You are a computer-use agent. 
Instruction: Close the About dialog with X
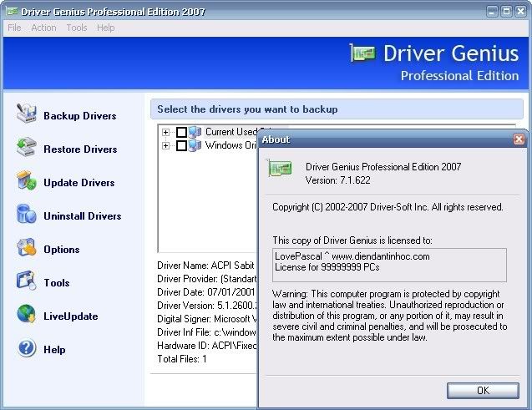tap(519, 139)
